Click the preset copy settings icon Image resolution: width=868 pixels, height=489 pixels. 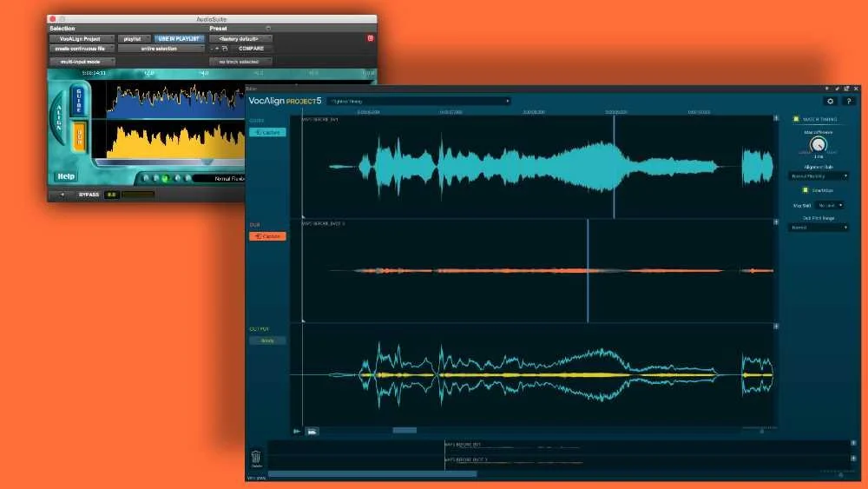point(225,49)
